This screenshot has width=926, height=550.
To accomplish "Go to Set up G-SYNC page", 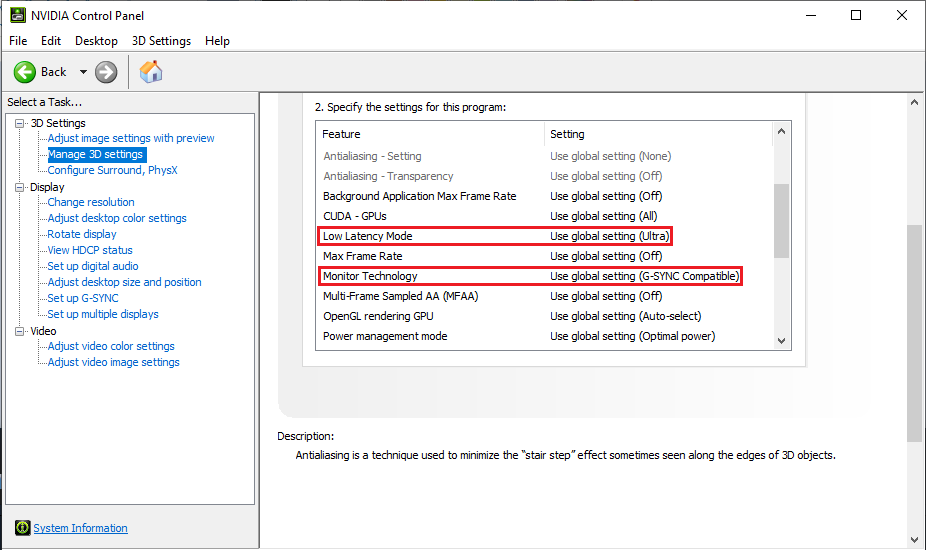I will 83,298.
